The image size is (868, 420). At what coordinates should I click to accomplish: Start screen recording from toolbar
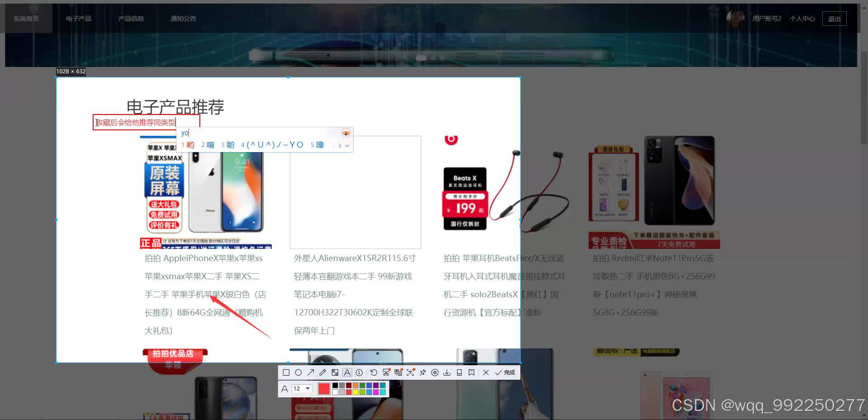click(x=435, y=372)
